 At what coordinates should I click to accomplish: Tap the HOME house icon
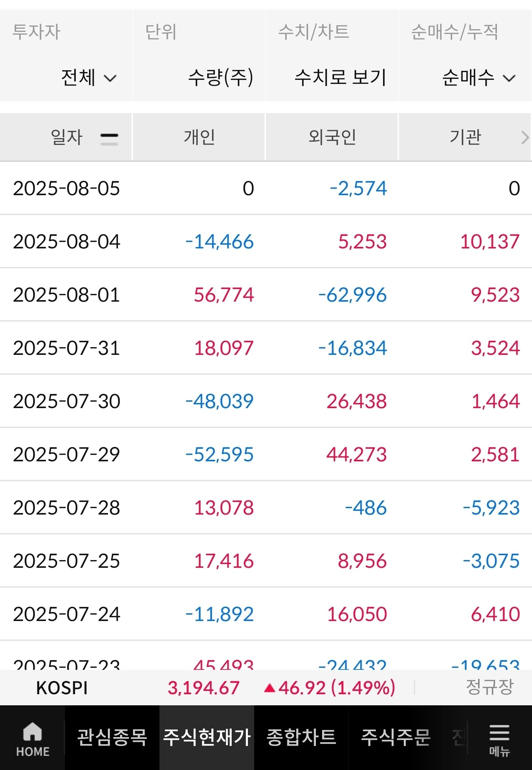[33, 731]
